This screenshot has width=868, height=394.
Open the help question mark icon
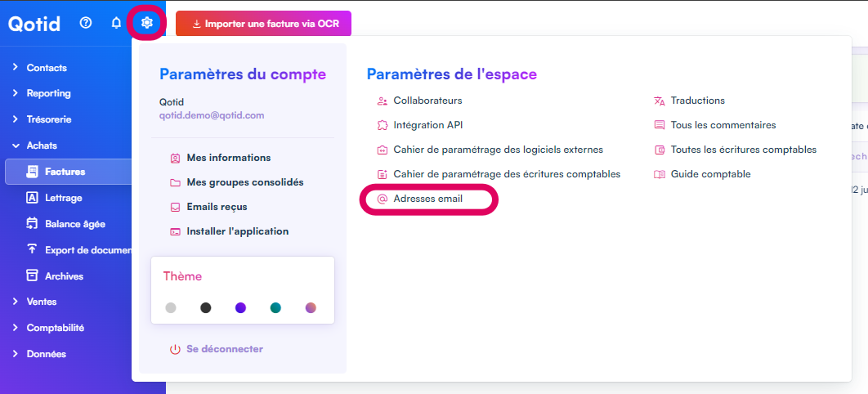coord(86,23)
